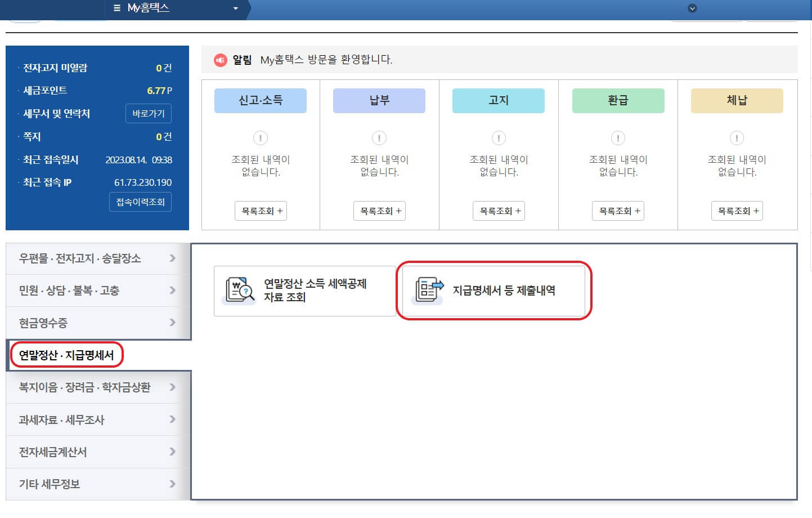Expand chevron beside 과세자료·세무조사

coord(173,419)
